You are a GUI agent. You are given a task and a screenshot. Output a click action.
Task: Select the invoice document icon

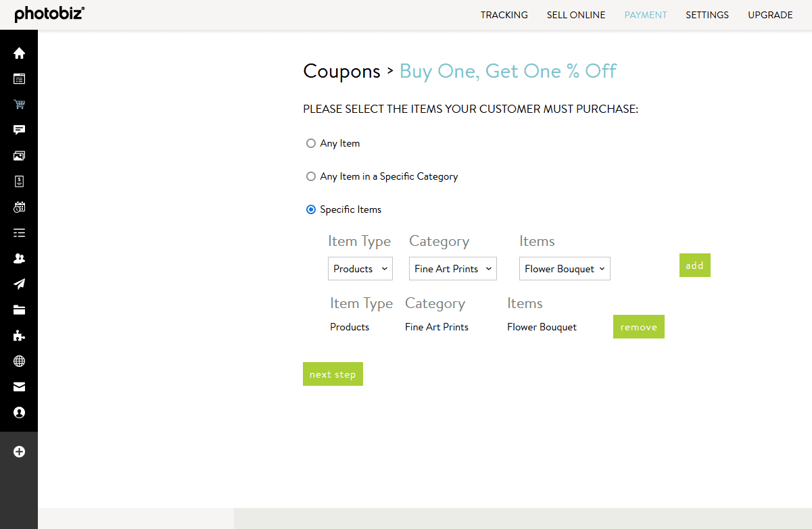click(x=19, y=181)
